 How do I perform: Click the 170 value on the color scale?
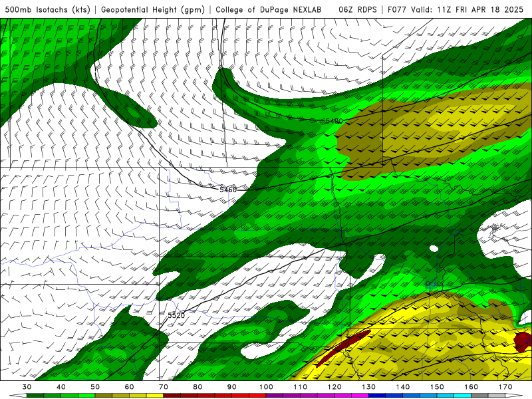click(505, 387)
